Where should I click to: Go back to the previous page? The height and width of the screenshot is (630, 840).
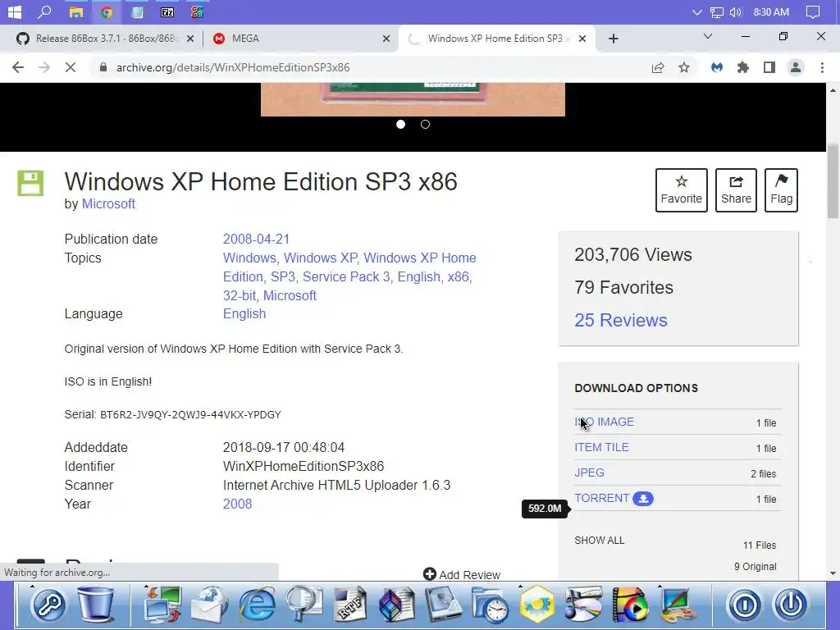[x=18, y=67]
